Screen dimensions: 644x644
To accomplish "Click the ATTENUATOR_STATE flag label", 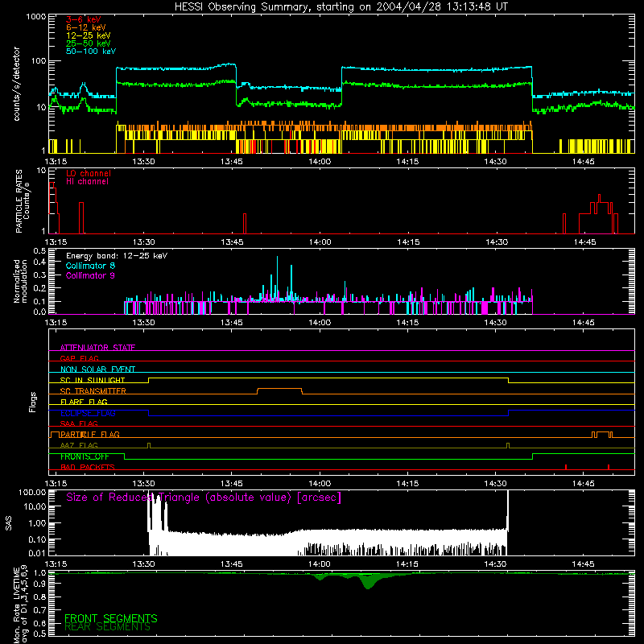I will (x=97, y=348).
